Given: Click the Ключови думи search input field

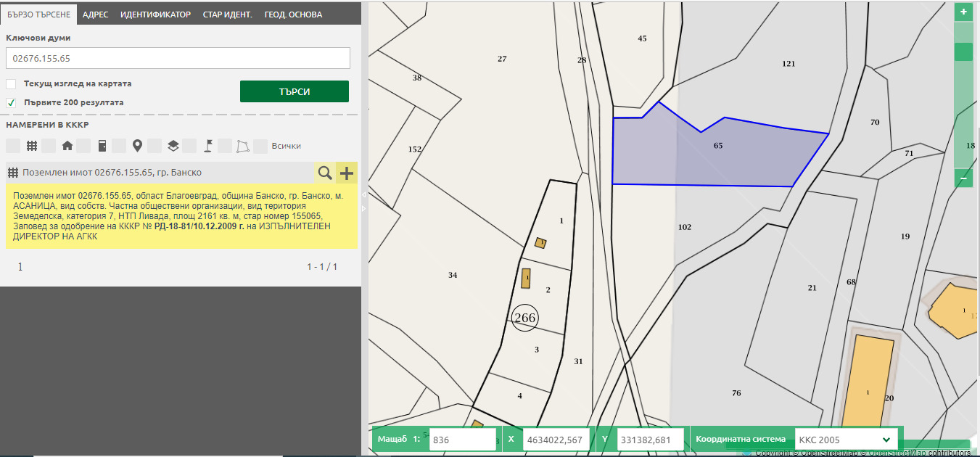Looking at the screenshot, I should pyautogui.click(x=178, y=58).
